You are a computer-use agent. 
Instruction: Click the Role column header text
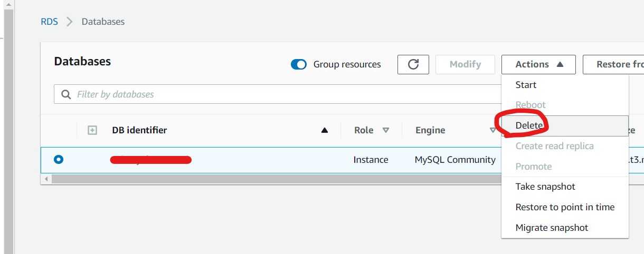click(364, 130)
